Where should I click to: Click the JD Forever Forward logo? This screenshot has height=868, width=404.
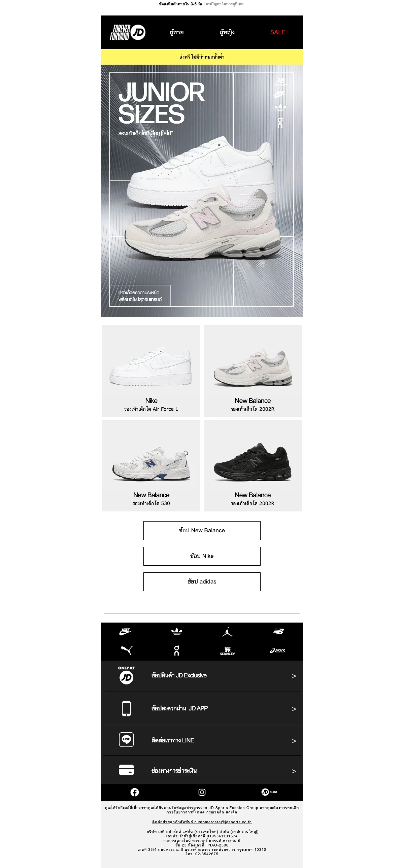coord(128,32)
